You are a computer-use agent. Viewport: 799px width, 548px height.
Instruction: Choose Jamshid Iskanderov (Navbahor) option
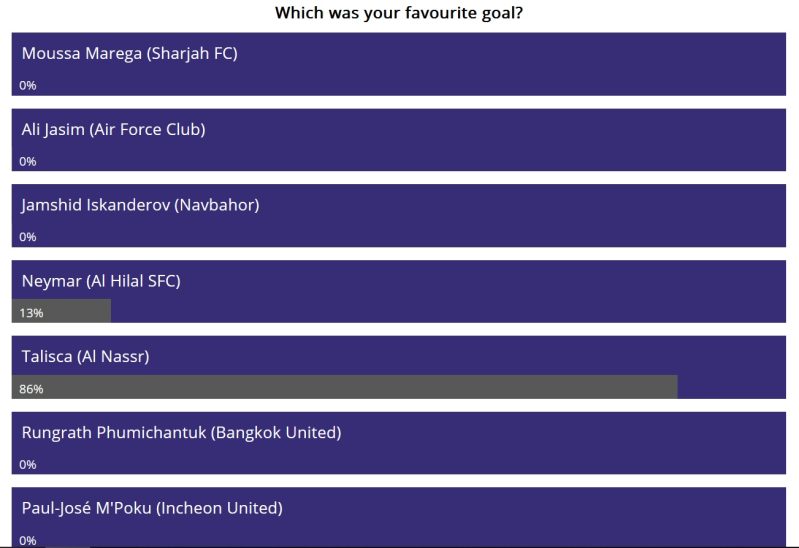point(398,216)
